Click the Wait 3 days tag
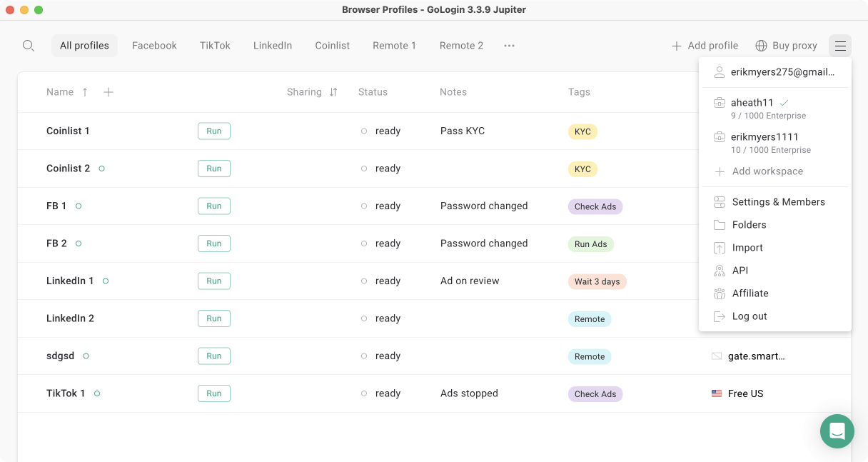The width and height of the screenshot is (868, 462). [597, 281]
